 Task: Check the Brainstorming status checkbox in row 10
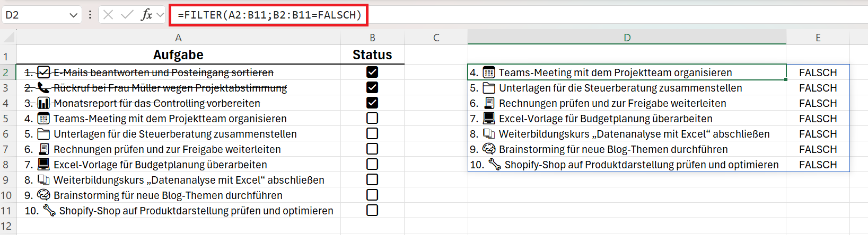(372, 195)
